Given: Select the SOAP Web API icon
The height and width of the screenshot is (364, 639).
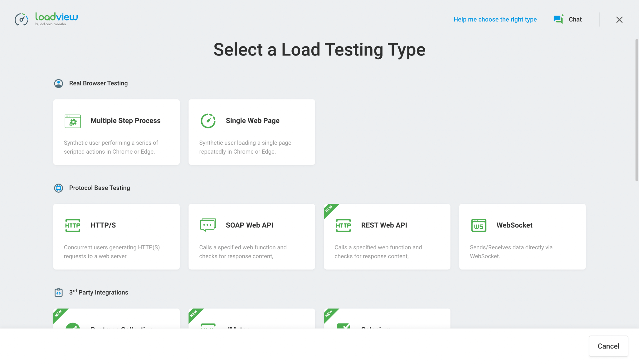Looking at the screenshot, I should coord(207,225).
